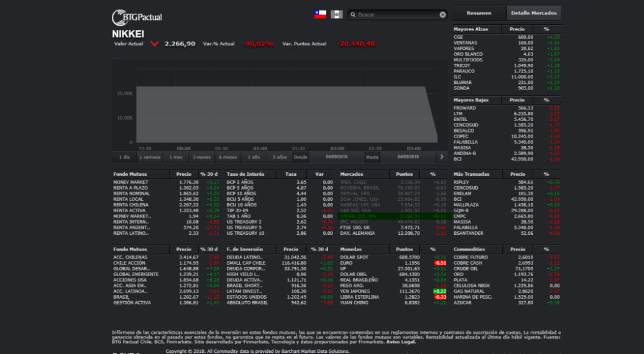Viewport: 644px width, 354px height.
Task: Select ENTEL in Mayores Bajas
Action: click(x=507, y=119)
